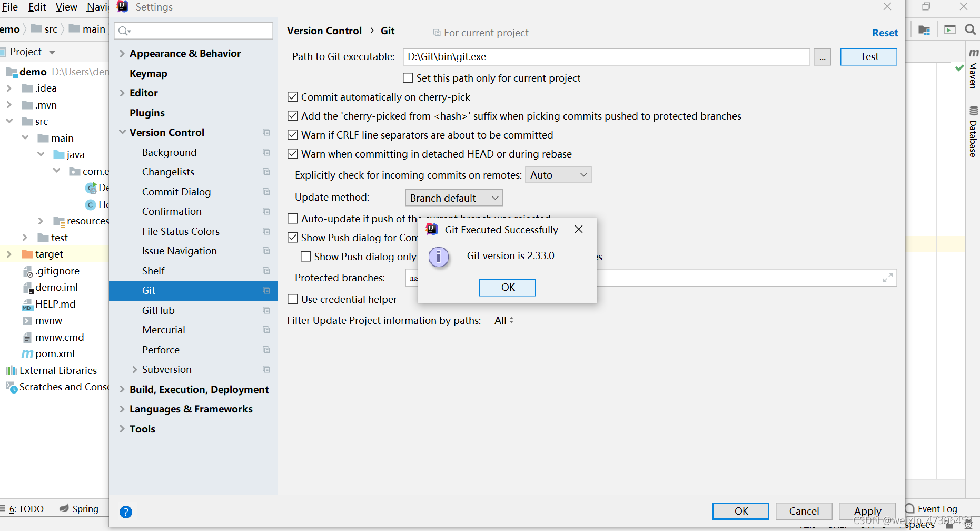Expand Languages & Frameworks section
The height and width of the screenshot is (531, 980).
[x=122, y=409]
